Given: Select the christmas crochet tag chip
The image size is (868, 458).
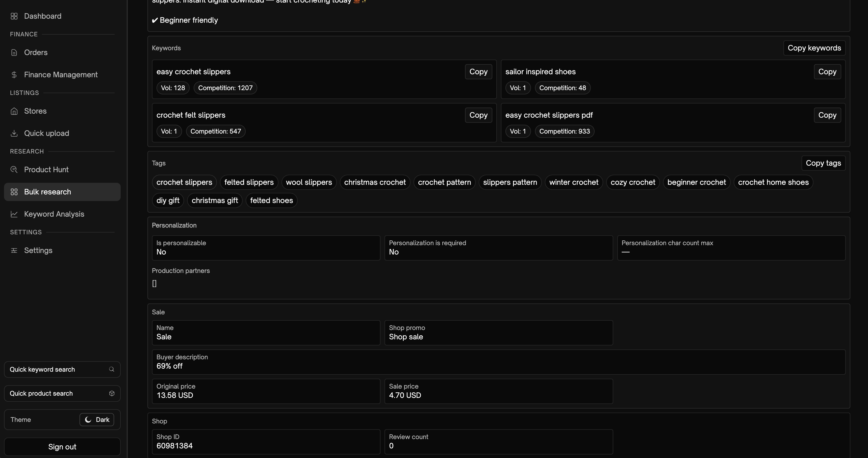Looking at the screenshot, I should pos(375,182).
